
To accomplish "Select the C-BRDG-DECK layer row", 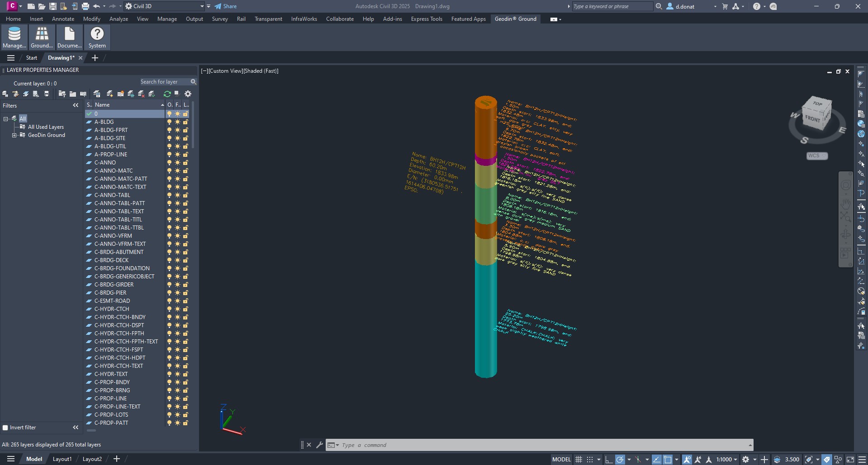I will [111, 260].
